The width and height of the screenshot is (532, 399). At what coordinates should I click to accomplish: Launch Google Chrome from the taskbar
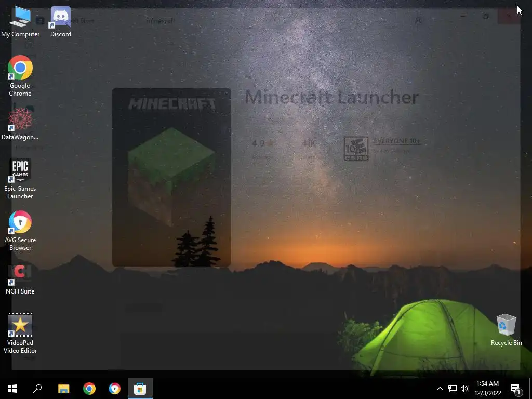[89, 389]
